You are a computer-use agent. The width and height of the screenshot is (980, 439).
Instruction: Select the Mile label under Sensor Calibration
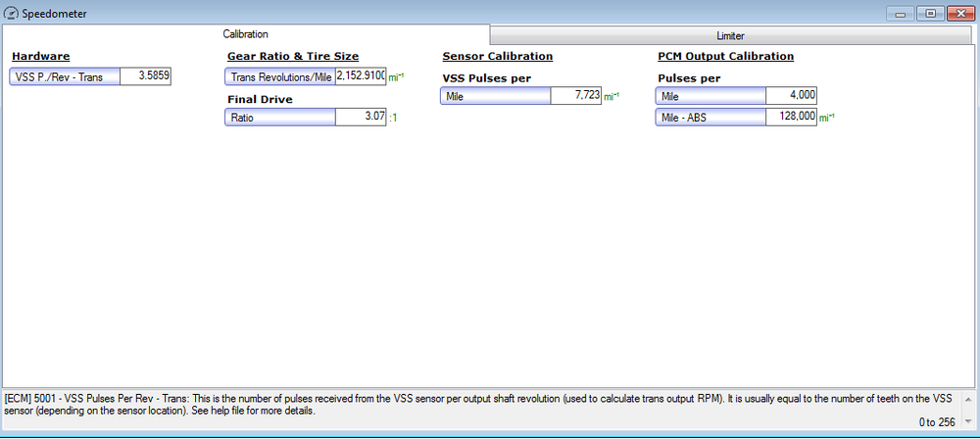point(495,96)
